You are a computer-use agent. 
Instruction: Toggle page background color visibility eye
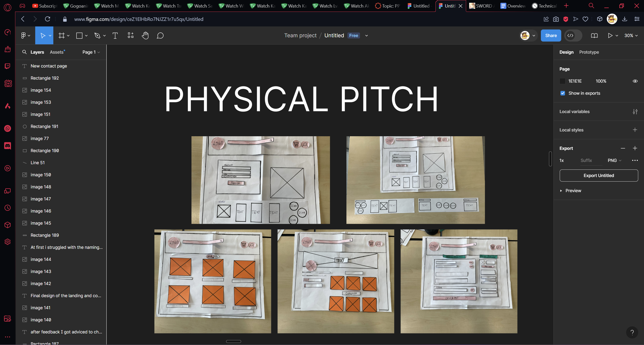tap(635, 81)
